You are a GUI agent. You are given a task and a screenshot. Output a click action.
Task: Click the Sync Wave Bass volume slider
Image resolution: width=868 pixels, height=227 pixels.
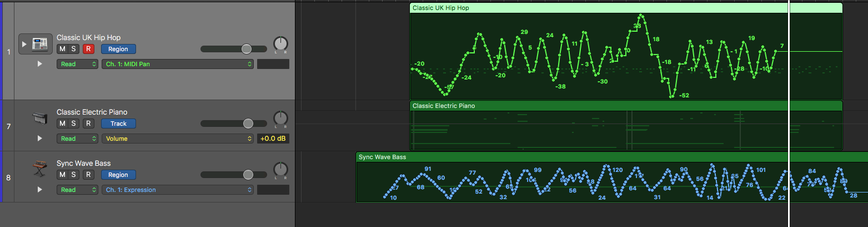coord(233,175)
